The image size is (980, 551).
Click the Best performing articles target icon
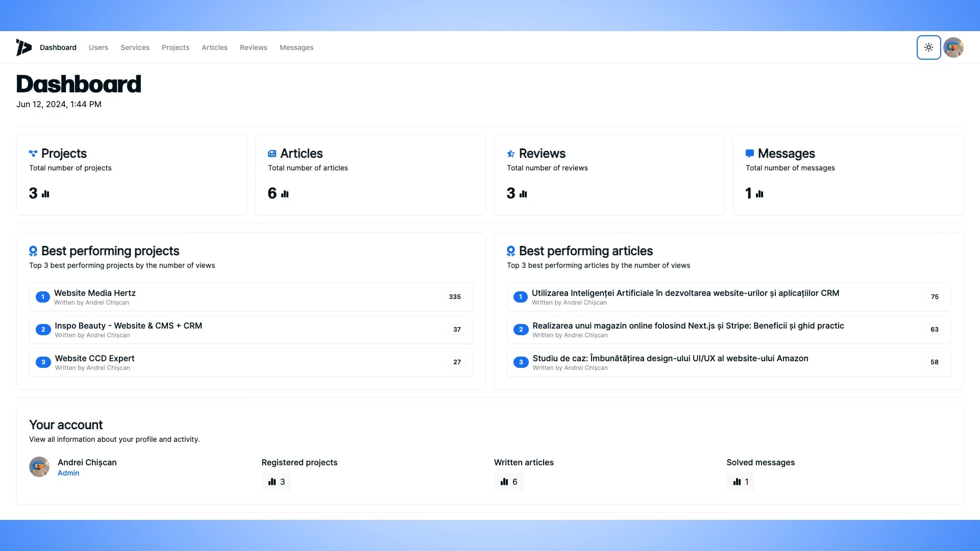click(510, 251)
